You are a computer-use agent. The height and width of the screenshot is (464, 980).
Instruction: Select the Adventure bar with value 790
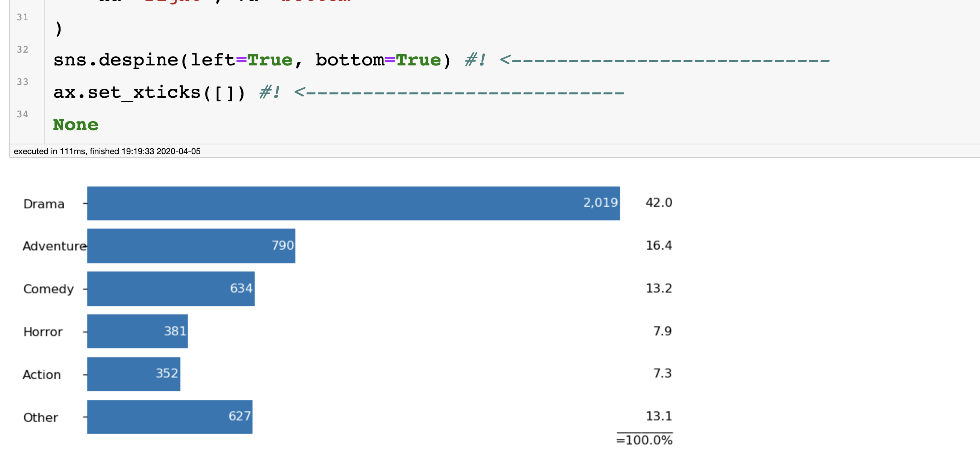191,246
